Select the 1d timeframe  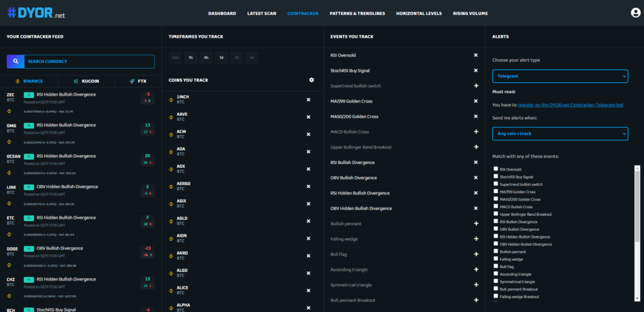221,58
